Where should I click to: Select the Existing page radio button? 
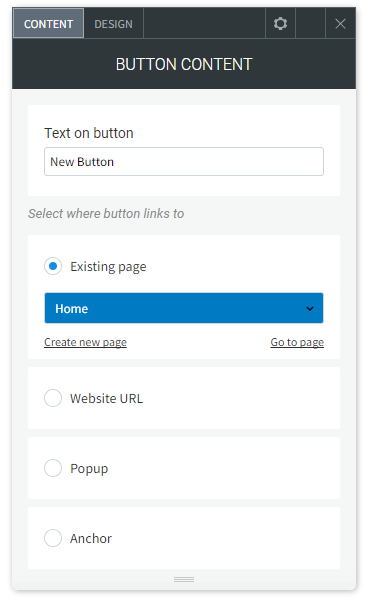[53, 266]
